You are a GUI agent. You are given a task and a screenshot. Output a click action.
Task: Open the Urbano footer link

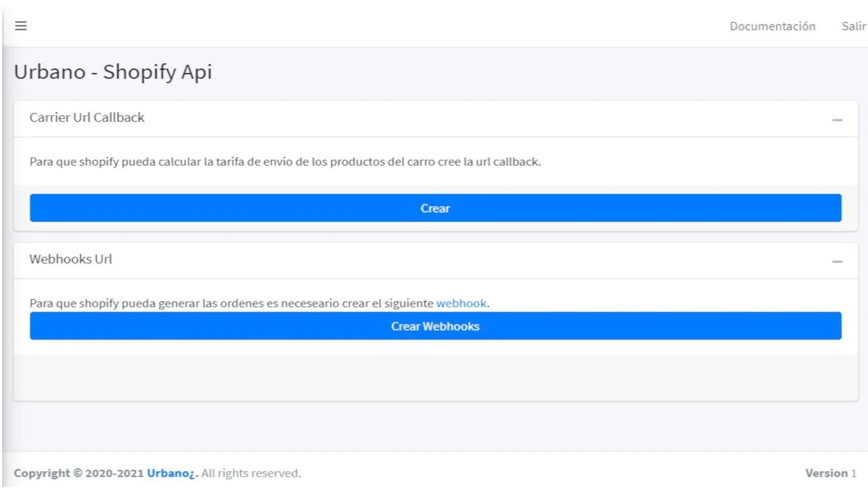[x=171, y=473]
